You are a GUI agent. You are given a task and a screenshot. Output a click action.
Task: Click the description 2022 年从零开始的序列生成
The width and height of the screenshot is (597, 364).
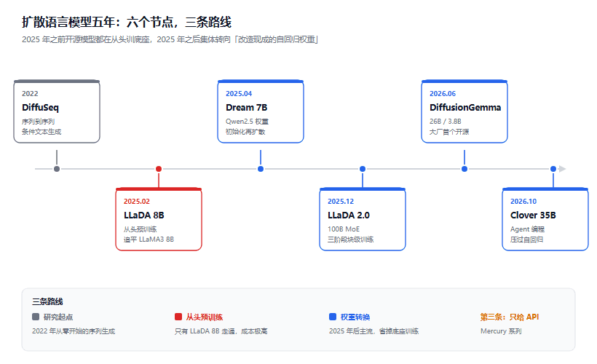click(74, 331)
